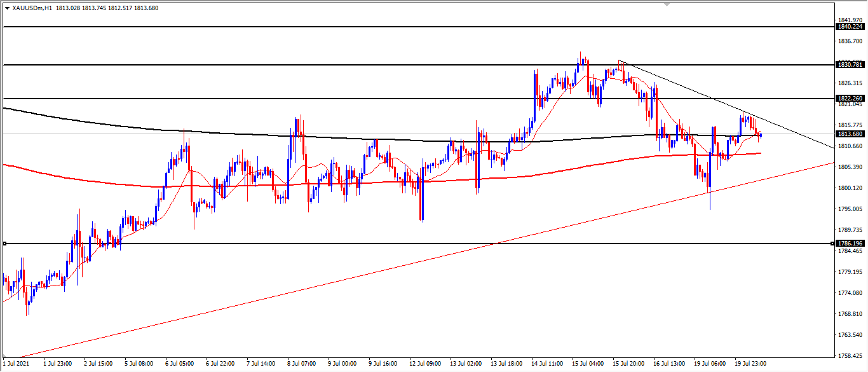Click the 1813.680 current price tag

click(x=851, y=134)
